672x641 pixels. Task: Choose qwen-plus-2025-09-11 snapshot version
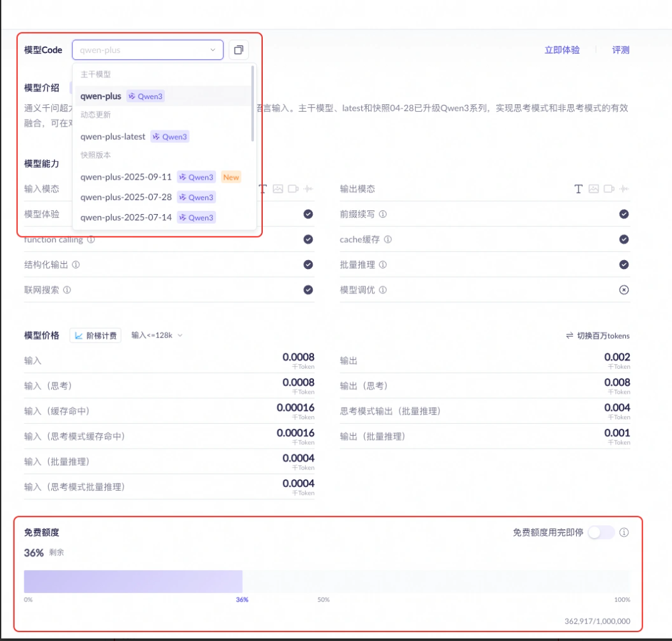click(163, 177)
